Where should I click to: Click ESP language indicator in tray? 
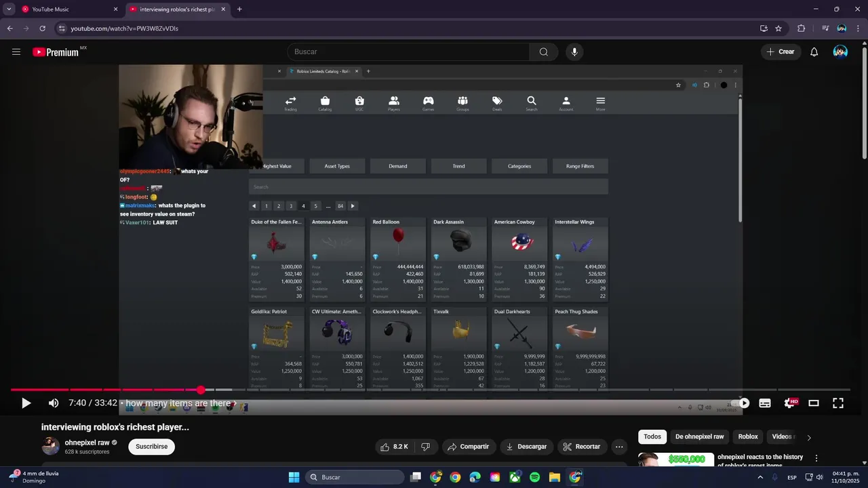(792, 477)
